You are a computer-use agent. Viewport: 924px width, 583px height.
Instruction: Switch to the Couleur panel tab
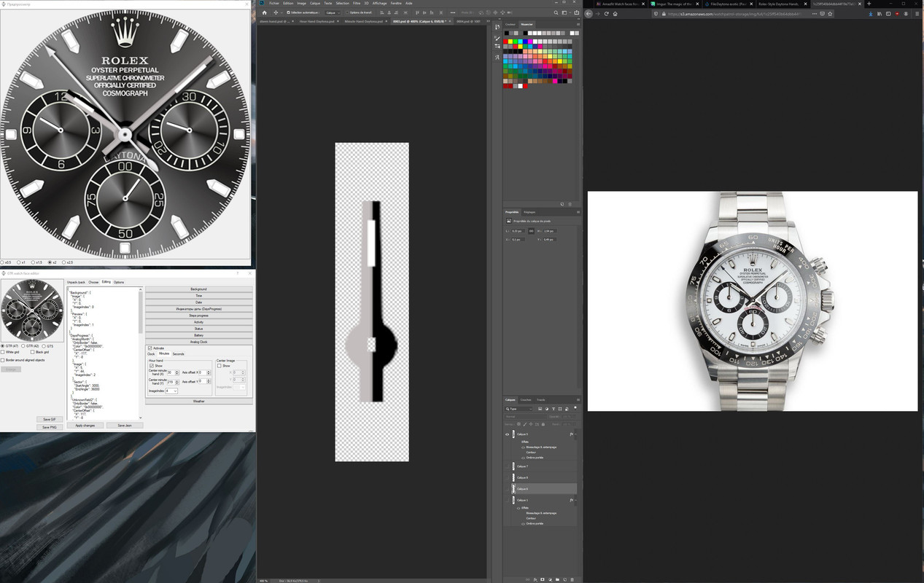[510, 24]
